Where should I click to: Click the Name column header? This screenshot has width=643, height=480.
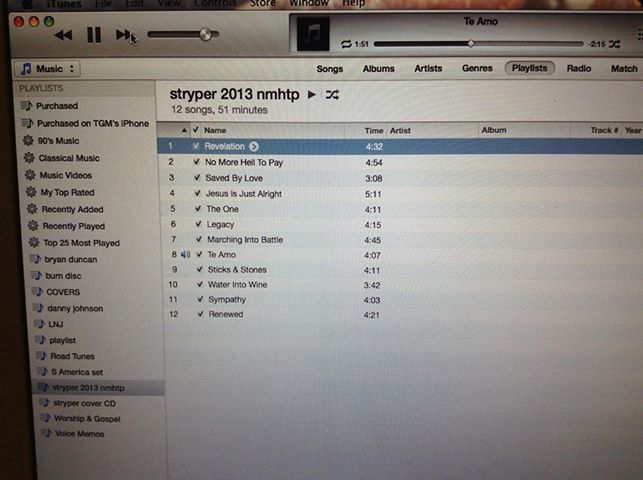click(x=215, y=130)
